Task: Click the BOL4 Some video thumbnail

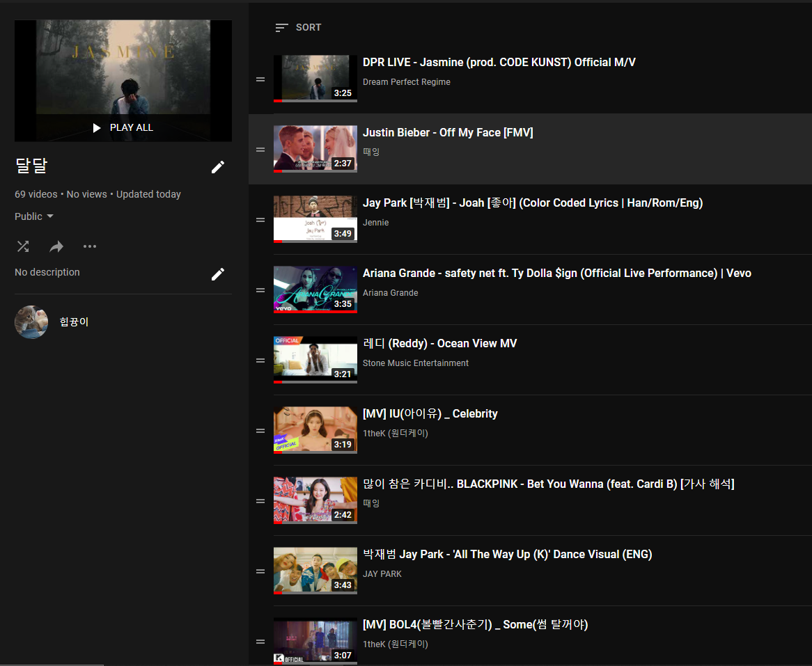Action: pos(315,641)
